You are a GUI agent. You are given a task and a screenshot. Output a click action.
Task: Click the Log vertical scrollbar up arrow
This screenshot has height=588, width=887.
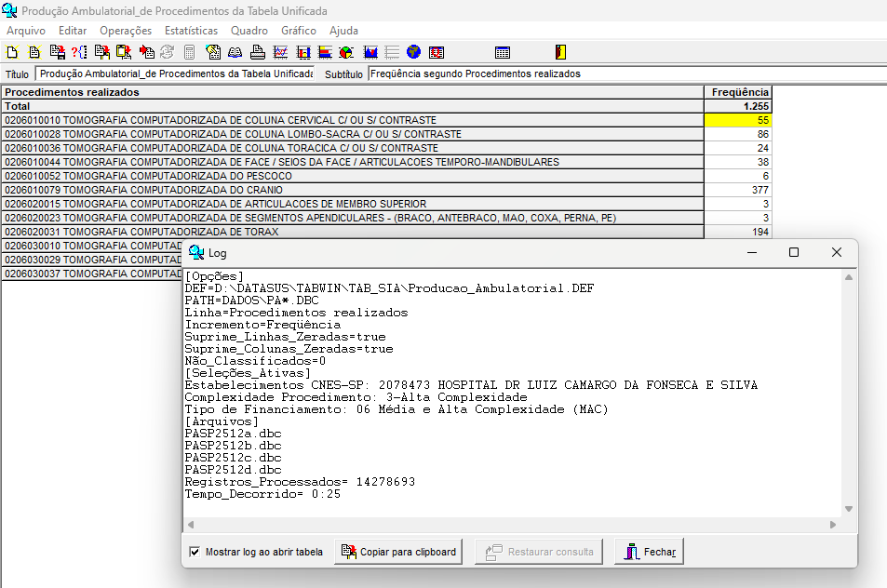pos(849,277)
